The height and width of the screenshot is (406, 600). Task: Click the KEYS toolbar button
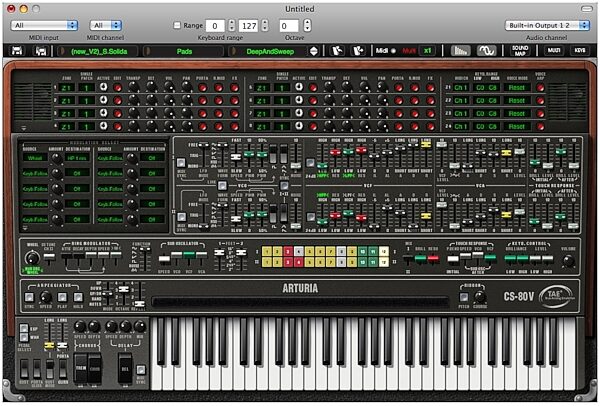click(579, 51)
